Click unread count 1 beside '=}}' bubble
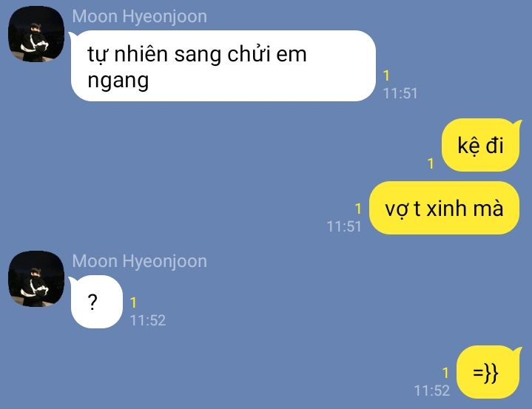Screen dimensions: 532x409 click(445, 373)
